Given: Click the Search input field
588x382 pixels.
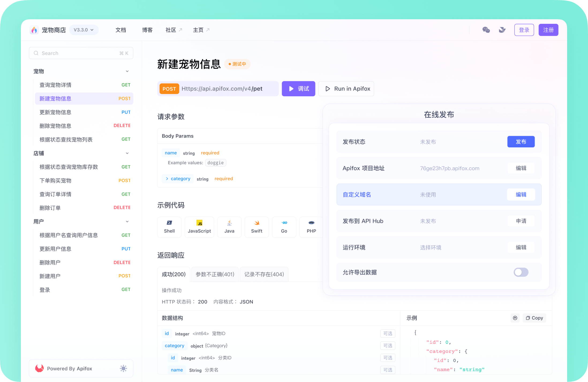Looking at the screenshot, I should [81, 53].
